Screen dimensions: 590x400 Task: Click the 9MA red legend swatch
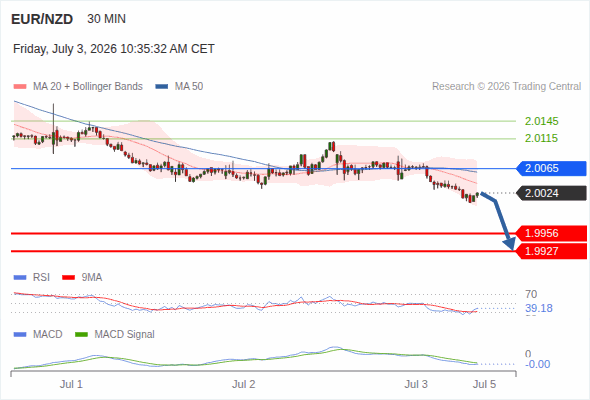click(68, 278)
